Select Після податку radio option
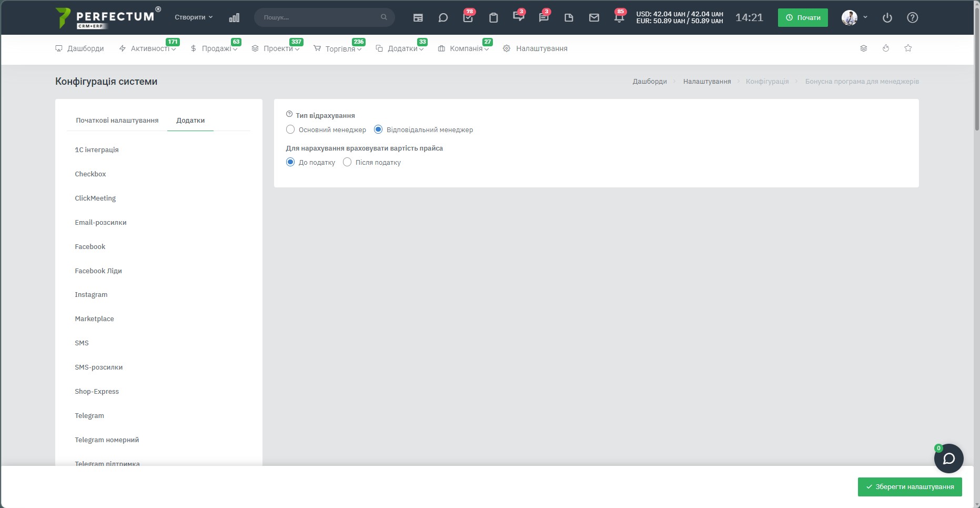The image size is (980, 508). pos(347,162)
